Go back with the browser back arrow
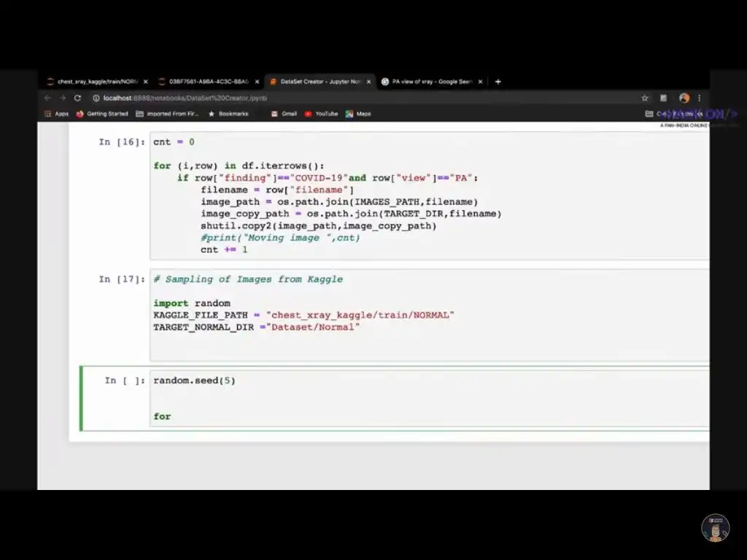747x560 pixels. (x=47, y=98)
